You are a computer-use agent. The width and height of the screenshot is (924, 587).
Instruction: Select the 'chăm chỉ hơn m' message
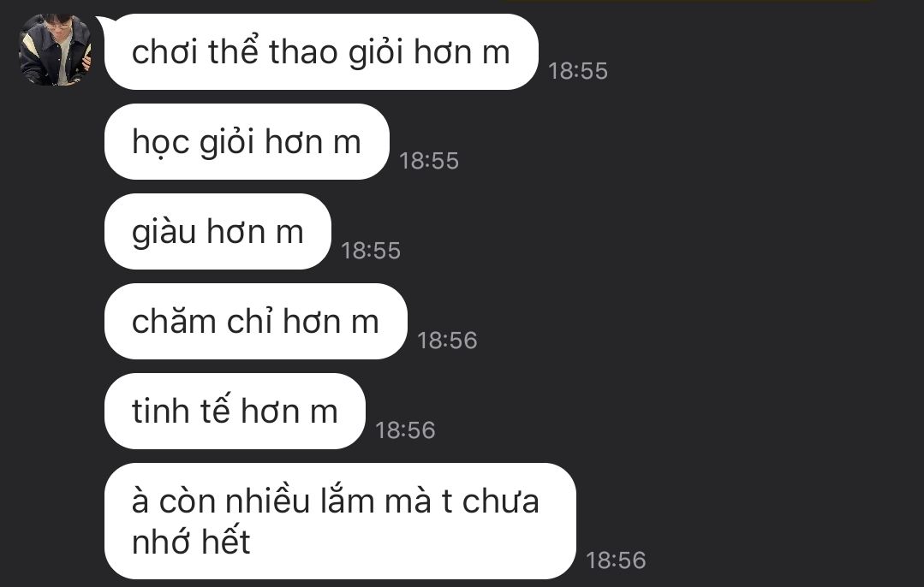click(256, 322)
